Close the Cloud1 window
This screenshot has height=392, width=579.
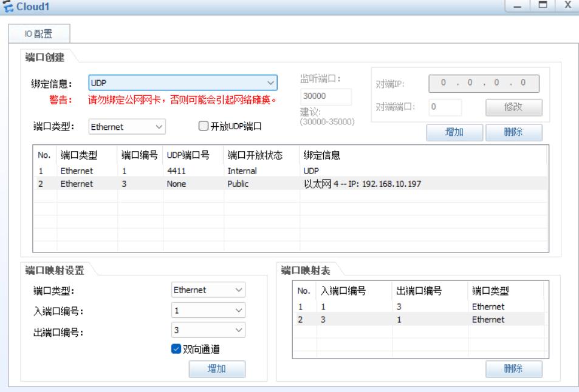(x=566, y=7)
